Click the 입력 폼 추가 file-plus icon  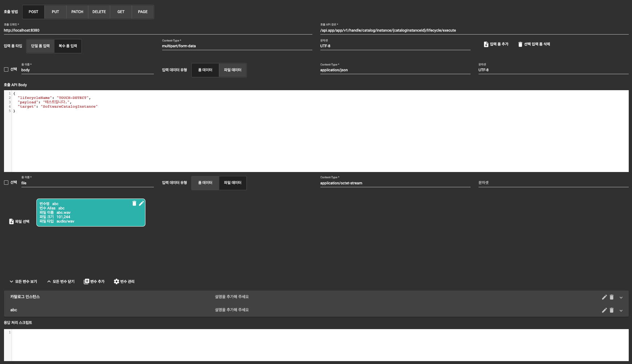[486, 44]
